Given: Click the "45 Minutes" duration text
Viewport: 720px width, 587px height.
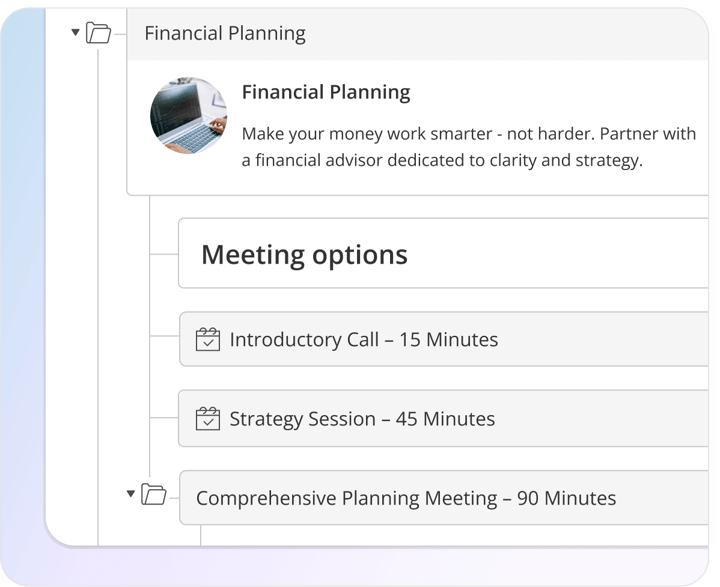Looking at the screenshot, I should [445, 419].
